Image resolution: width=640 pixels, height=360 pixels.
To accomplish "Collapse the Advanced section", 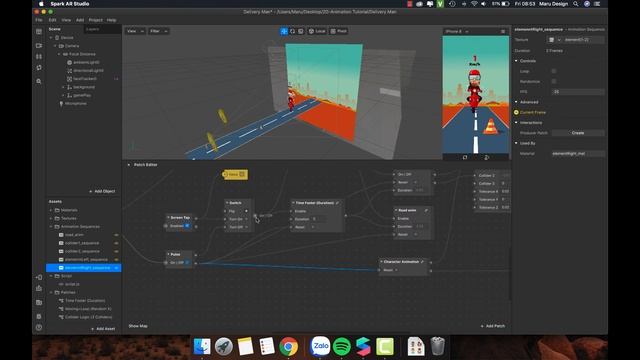I will (x=516, y=102).
